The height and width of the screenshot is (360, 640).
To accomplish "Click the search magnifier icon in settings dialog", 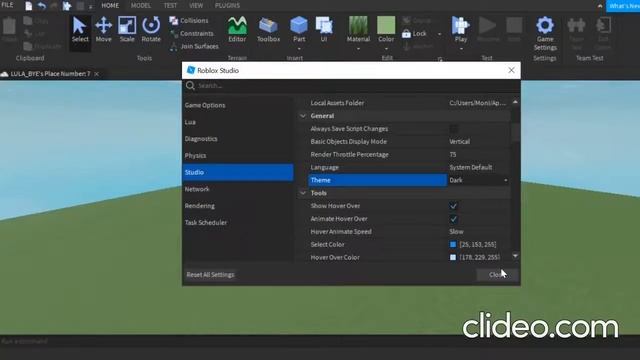I will point(190,85).
